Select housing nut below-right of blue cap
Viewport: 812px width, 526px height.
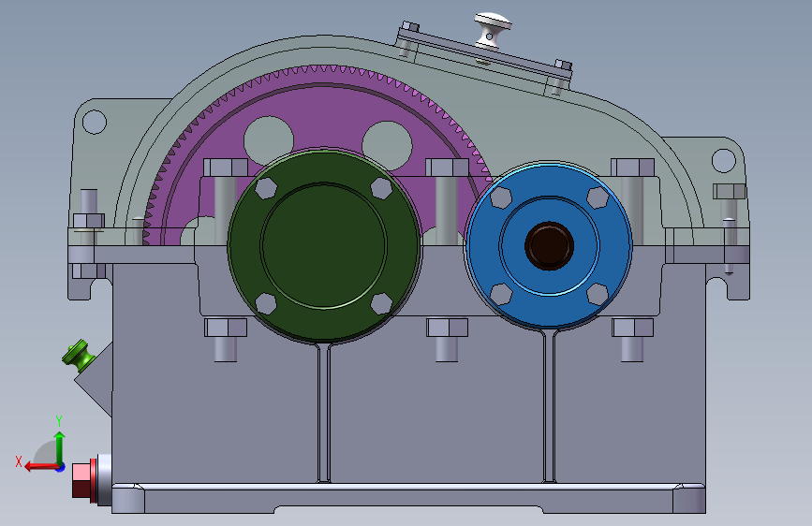tap(632, 328)
